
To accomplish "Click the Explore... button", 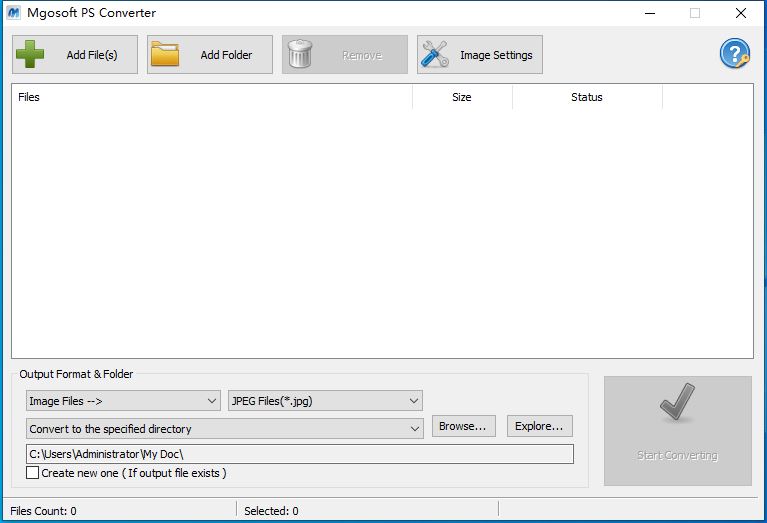I will 540,426.
